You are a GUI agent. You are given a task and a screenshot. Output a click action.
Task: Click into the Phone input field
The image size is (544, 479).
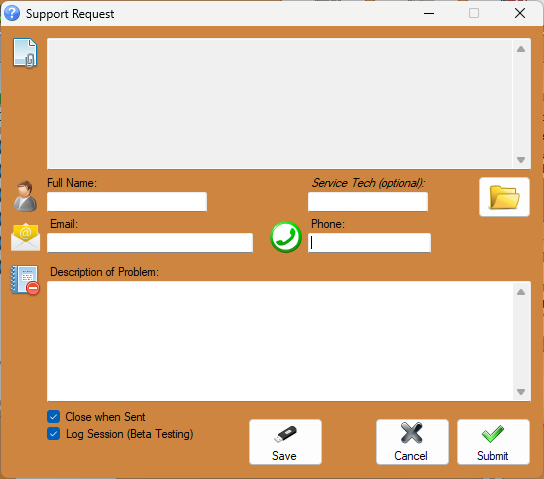(369, 243)
